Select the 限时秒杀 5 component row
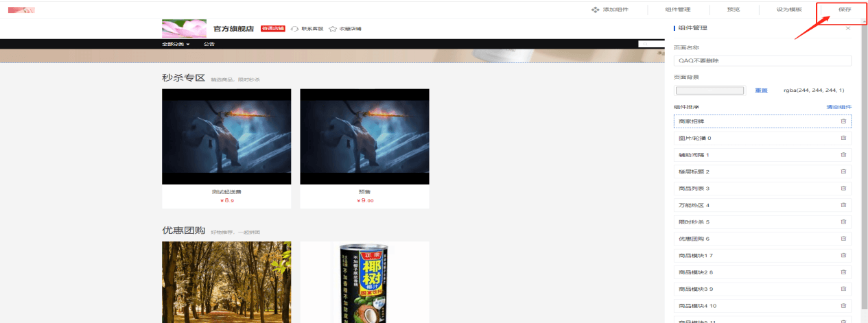868x323 pixels. (x=762, y=222)
